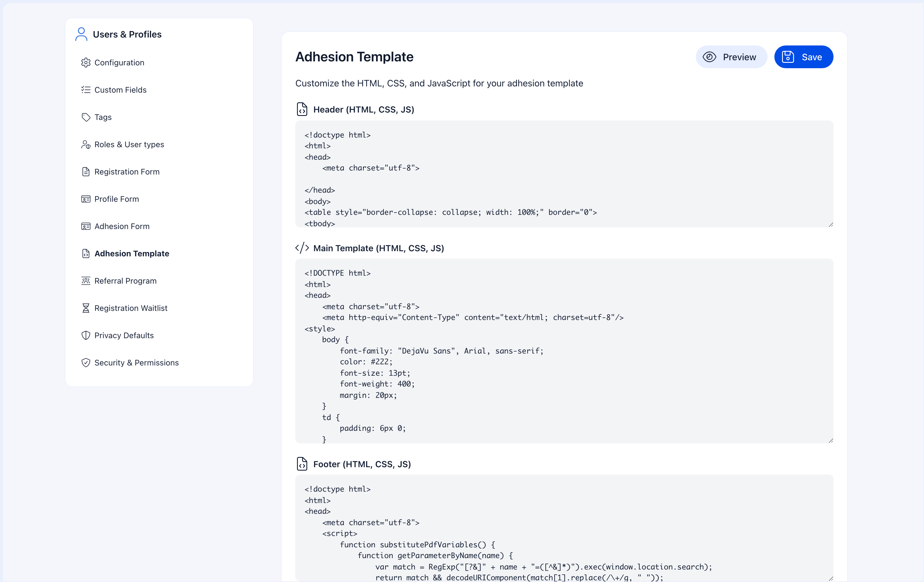Click the Tags label icon
This screenshot has width=924, height=582.
click(86, 117)
